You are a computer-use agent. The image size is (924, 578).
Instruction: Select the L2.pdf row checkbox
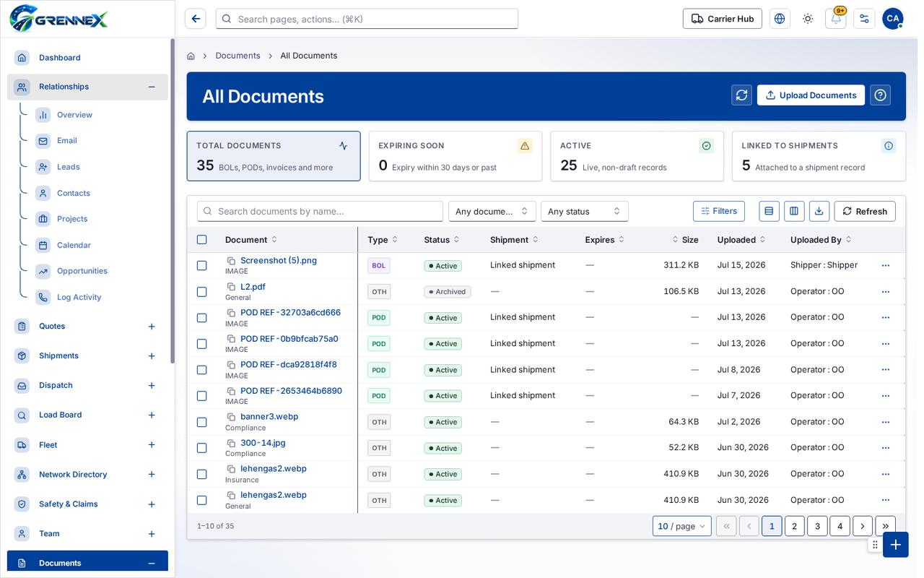(202, 292)
